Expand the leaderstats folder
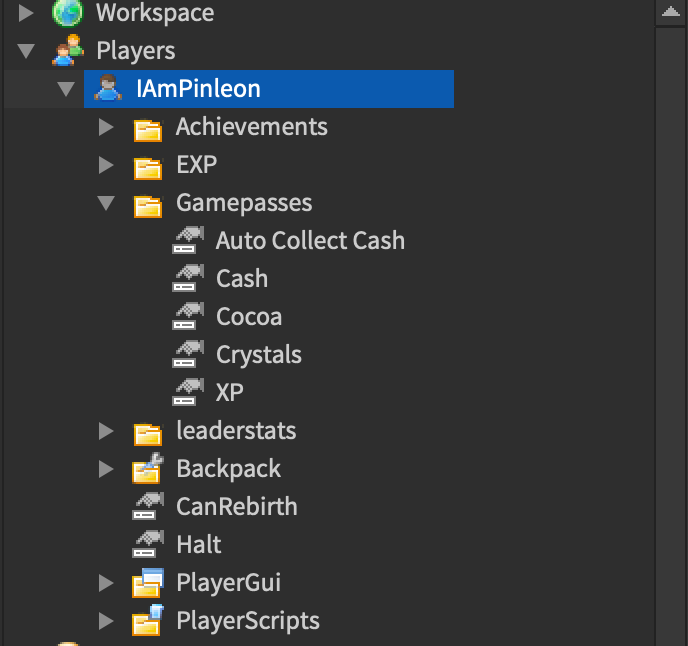The height and width of the screenshot is (646, 688). tap(106, 431)
